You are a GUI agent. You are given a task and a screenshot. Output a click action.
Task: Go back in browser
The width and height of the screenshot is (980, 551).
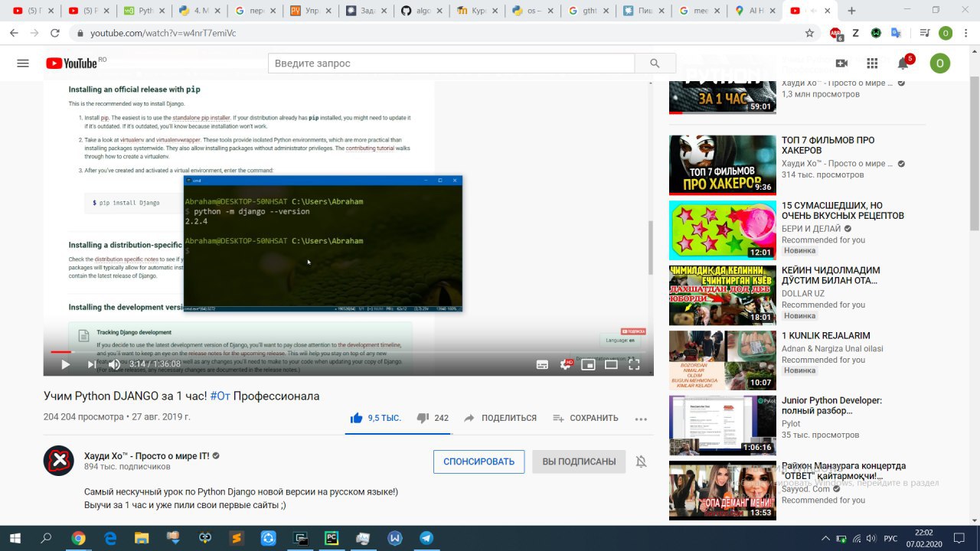(14, 34)
